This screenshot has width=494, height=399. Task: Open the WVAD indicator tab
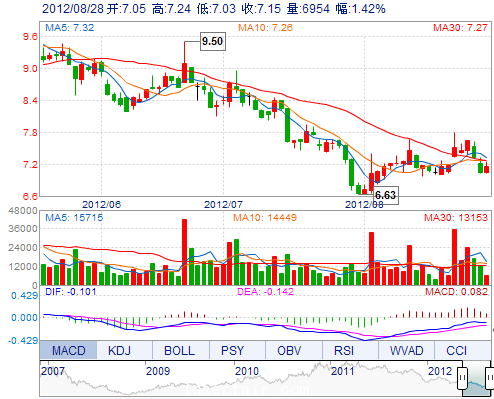point(406,350)
